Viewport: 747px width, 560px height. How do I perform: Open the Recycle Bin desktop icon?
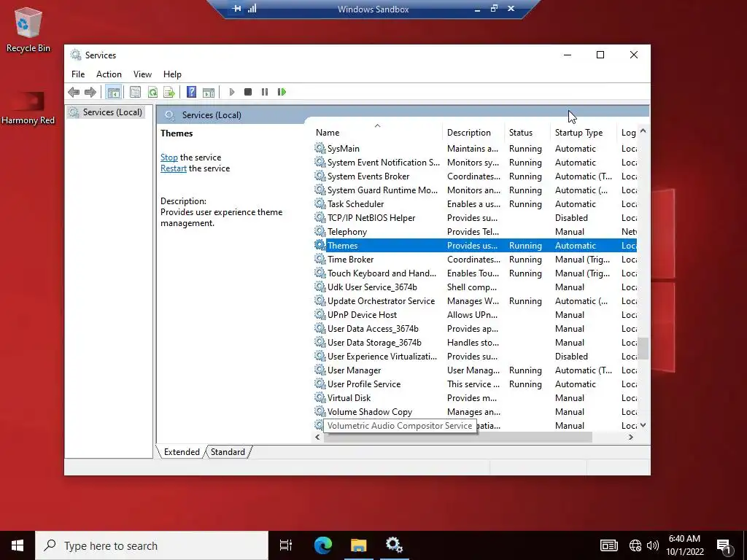tap(28, 30)
